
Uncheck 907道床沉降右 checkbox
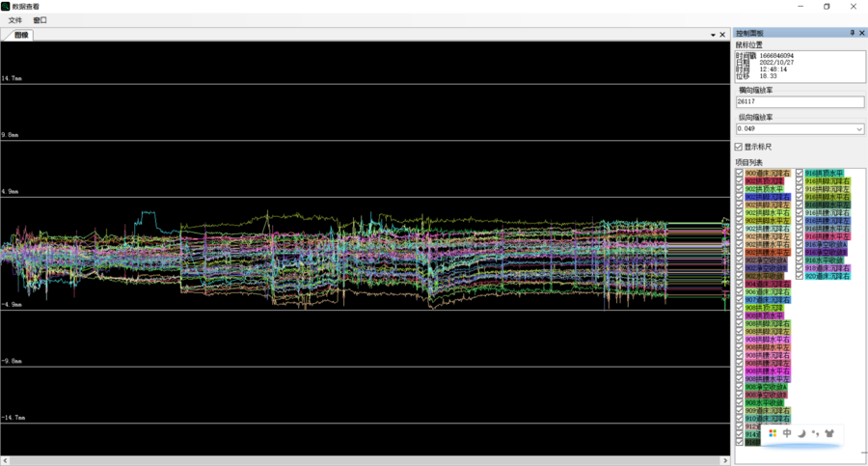(x=740, y=300)
